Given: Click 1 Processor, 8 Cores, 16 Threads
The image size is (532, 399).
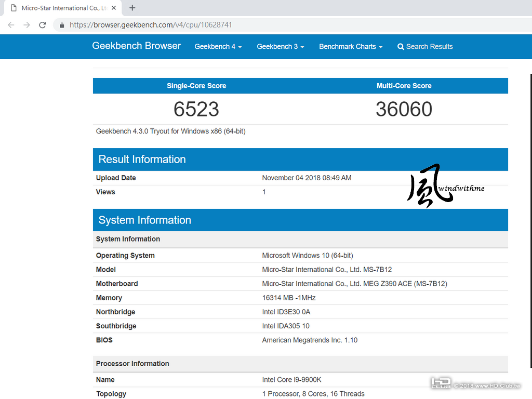Looking at the screenshot, I should [x=313, y=394].
